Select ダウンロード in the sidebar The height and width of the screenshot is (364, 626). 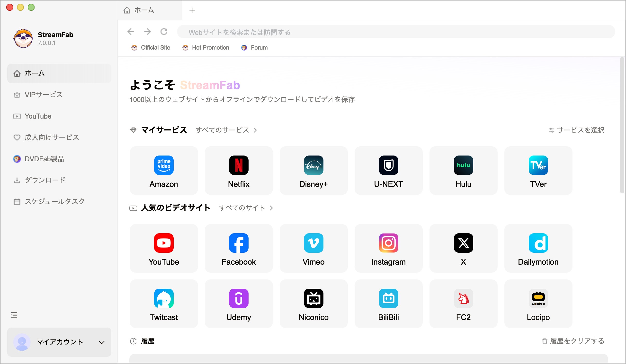(x=44, y=180)
